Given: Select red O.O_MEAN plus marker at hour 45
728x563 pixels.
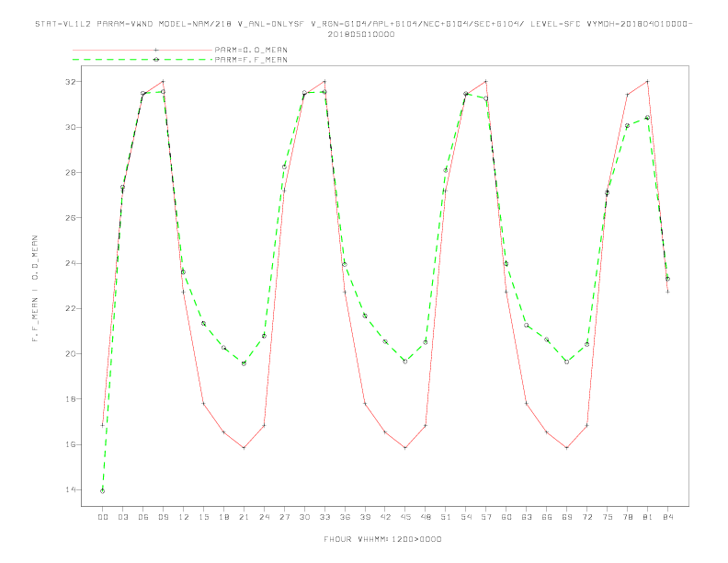Looking at the screenshot, I should point(405,448).
